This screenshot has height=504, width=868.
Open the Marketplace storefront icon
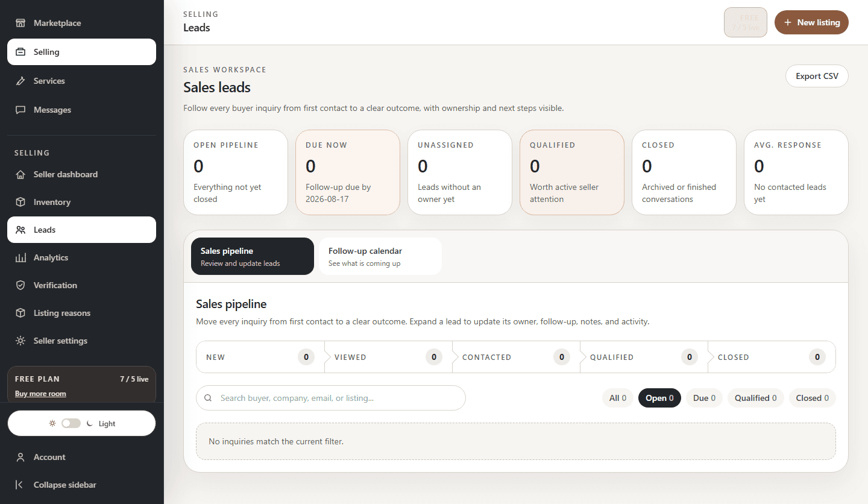(x=20, y=23)
